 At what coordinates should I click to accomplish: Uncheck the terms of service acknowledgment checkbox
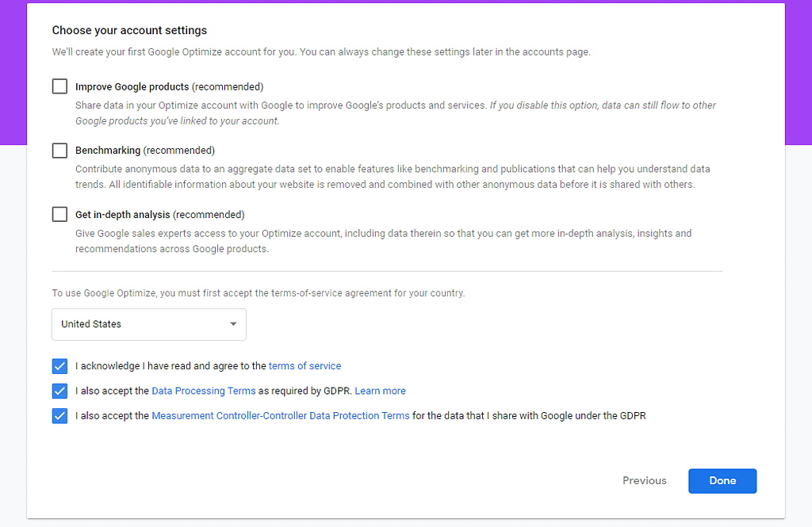[59, 366]
